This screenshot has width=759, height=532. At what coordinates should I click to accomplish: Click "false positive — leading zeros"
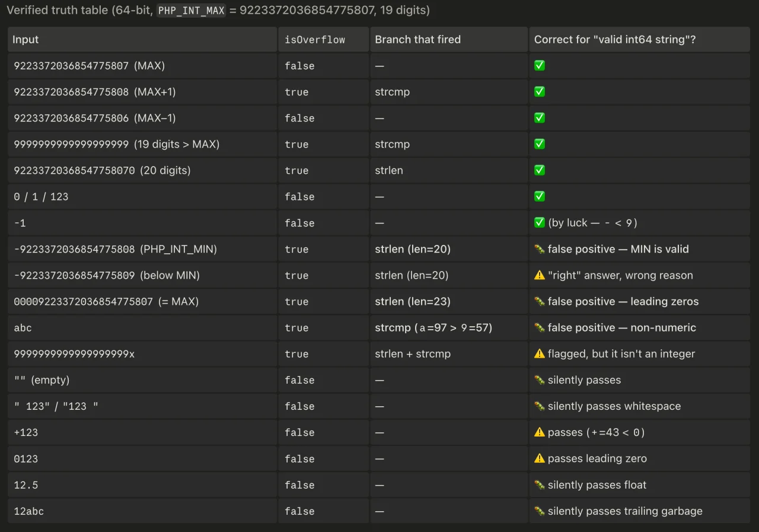tap(623, 301)
